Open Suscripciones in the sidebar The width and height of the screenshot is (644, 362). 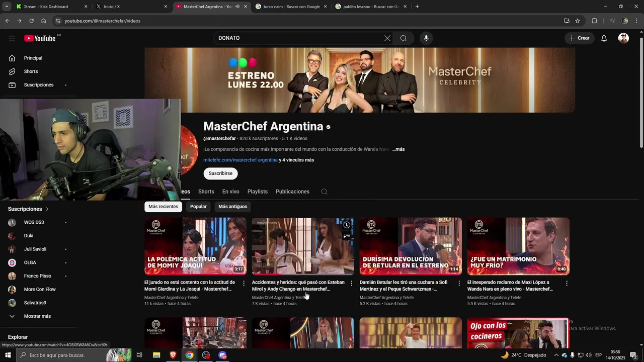coord(38,85)
